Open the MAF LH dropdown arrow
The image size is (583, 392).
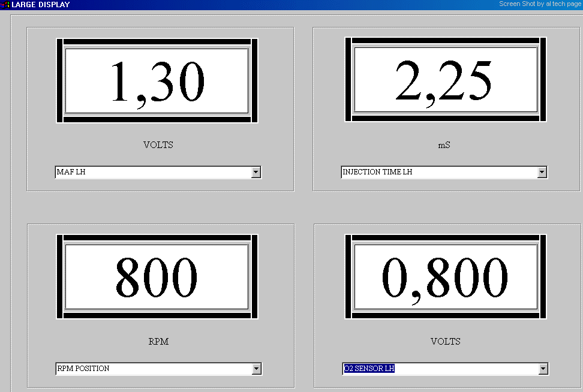[256, 173]
